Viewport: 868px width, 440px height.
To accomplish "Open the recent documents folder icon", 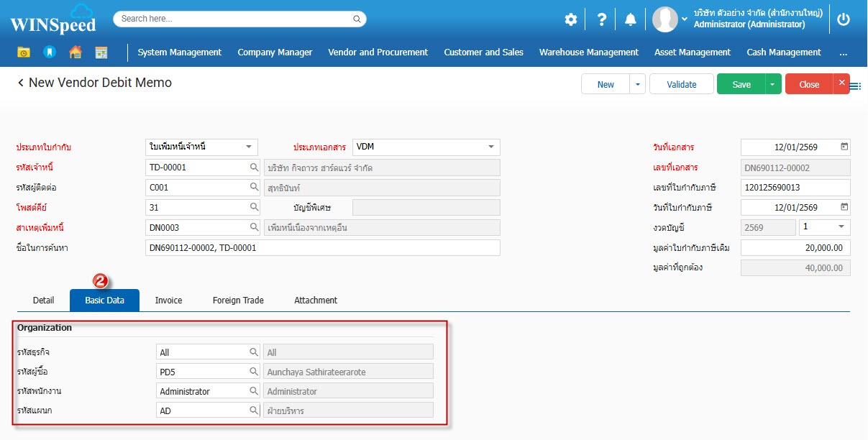I will tap(24, 52).
